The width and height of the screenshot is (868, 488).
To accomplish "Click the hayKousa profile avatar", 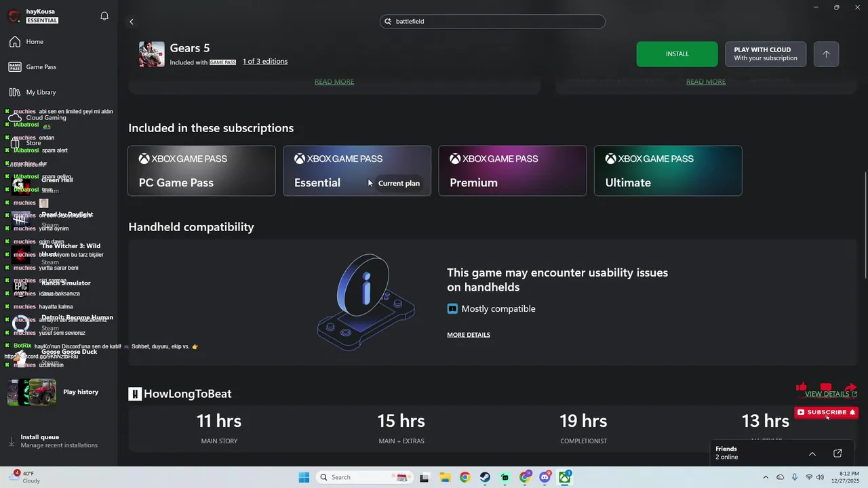I will click(14, 16).
